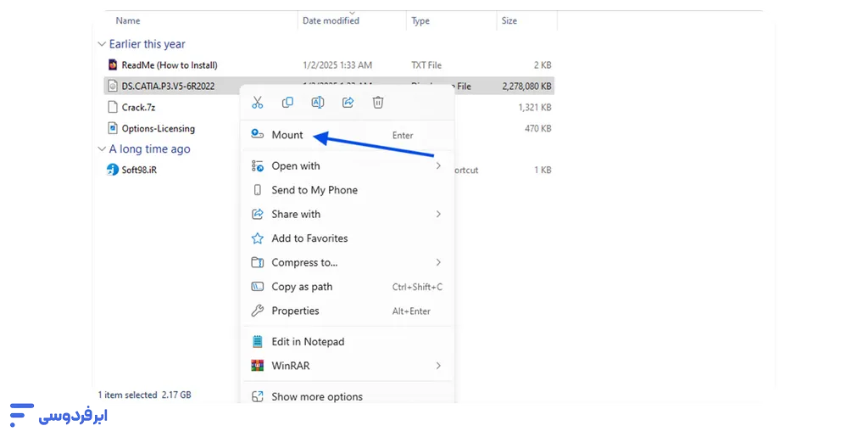The height and width of the screenshot is (437, 868).
Task: Select Copy as path
Action: (x=302, y=287)
